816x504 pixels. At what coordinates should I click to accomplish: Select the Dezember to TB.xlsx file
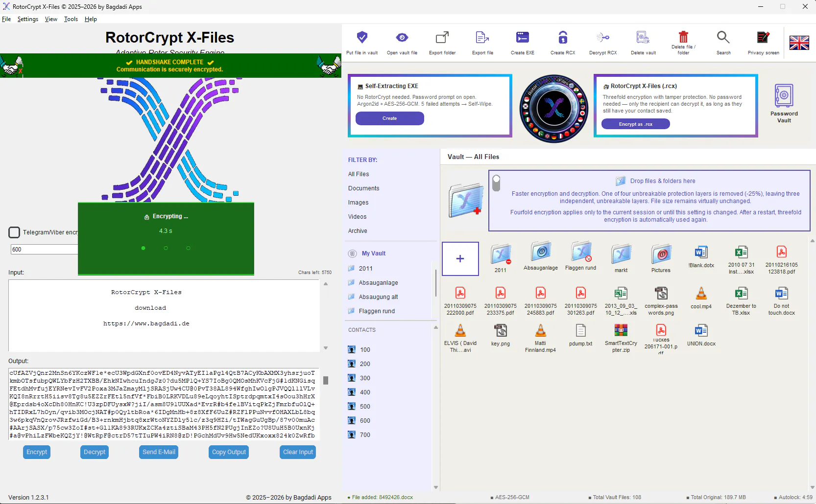tap(741, 293)
